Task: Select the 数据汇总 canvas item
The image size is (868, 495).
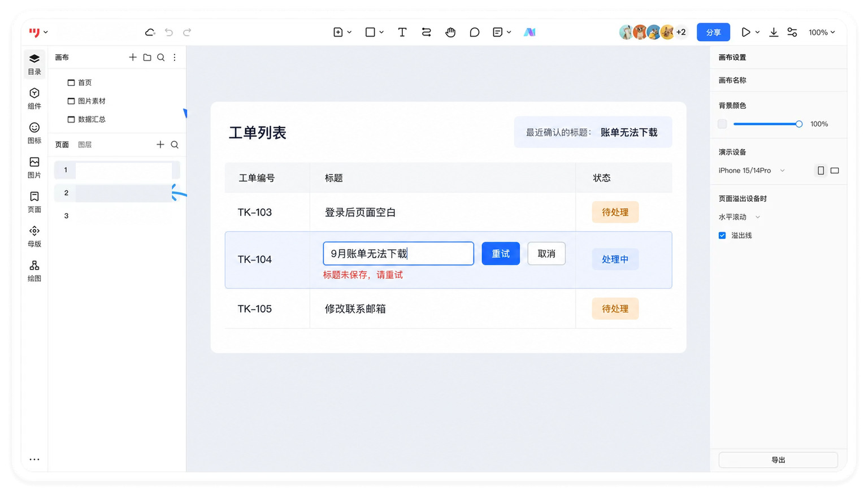Action: coord(86,119)
